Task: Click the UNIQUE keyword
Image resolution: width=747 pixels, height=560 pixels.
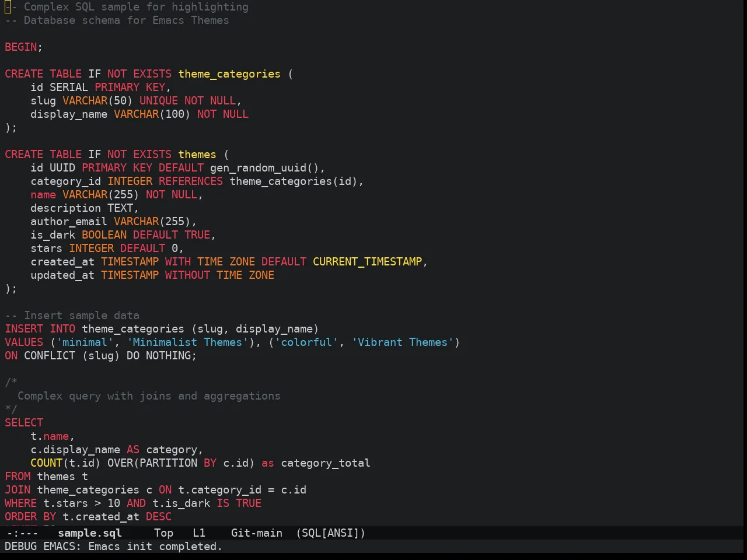Action: pos(159,101)
